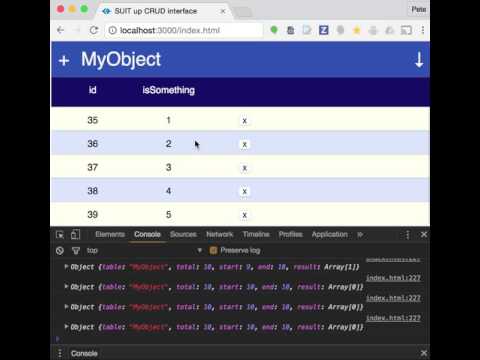Open DevTools customize three-dot menu
The image size is (480, 360).
[407, 235]
